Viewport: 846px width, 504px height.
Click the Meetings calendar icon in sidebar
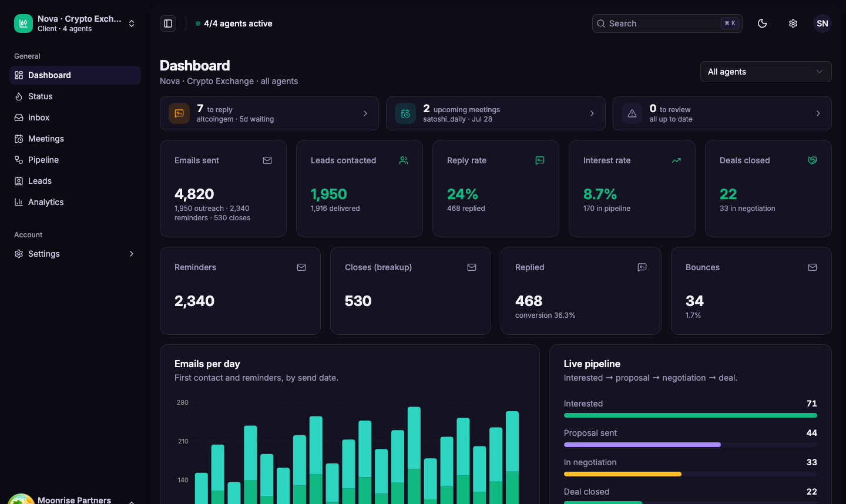point(19,139)
